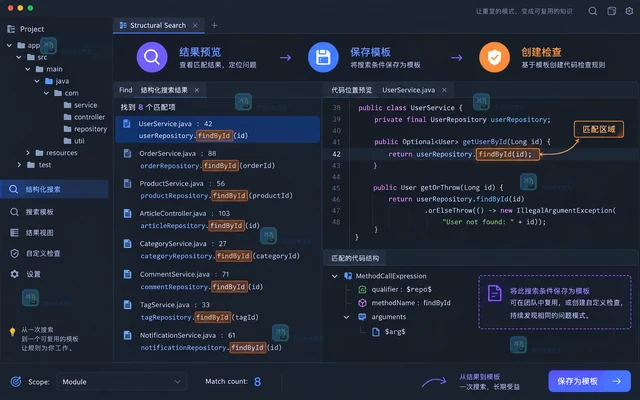Open the Scope Module dropdown
This screenshot has width=640, height=400.
point(121,382)
